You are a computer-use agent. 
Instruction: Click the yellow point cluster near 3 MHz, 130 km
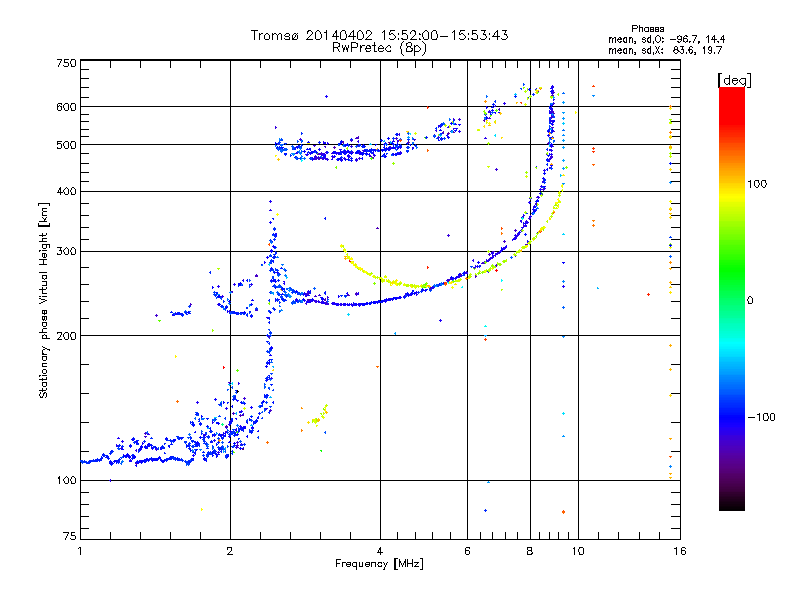(318, 417)
